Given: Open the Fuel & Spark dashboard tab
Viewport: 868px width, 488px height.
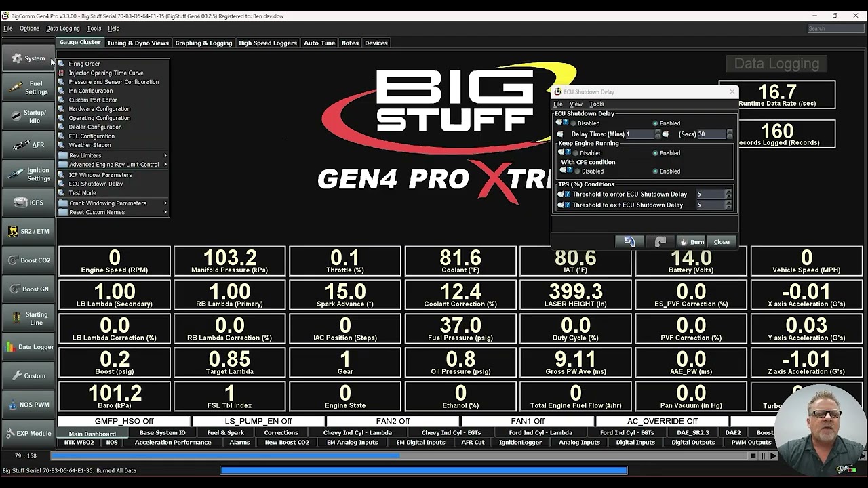Looking at the screenshot, I should tap(226, 433).
